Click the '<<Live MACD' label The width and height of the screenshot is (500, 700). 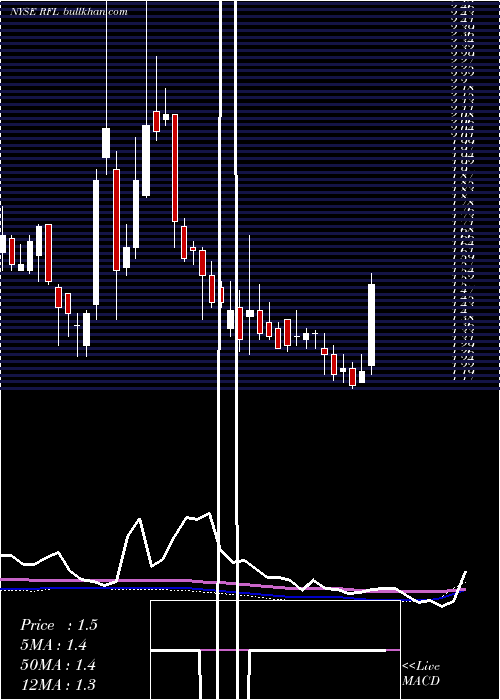tap(421, 674)
